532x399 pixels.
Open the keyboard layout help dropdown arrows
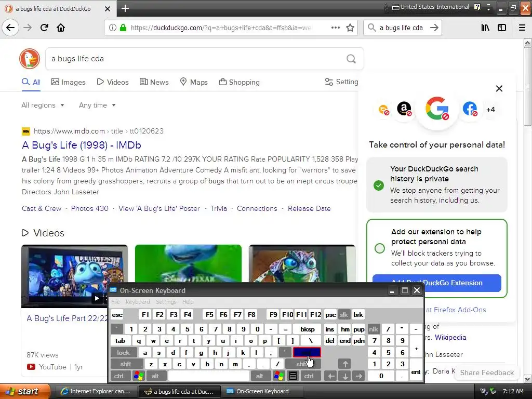488,7
